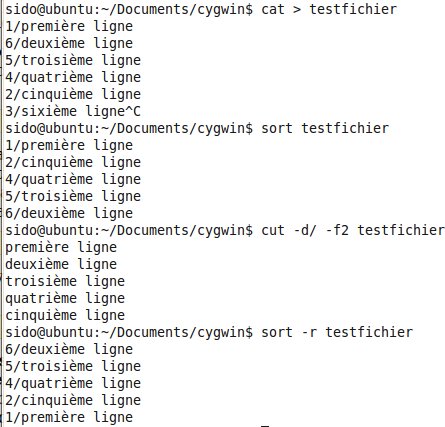Select unnumbered "cinquième ligne" cut output line
Image resolution: width=445 pixels, height=427 pixels.
tap(65, 315)
